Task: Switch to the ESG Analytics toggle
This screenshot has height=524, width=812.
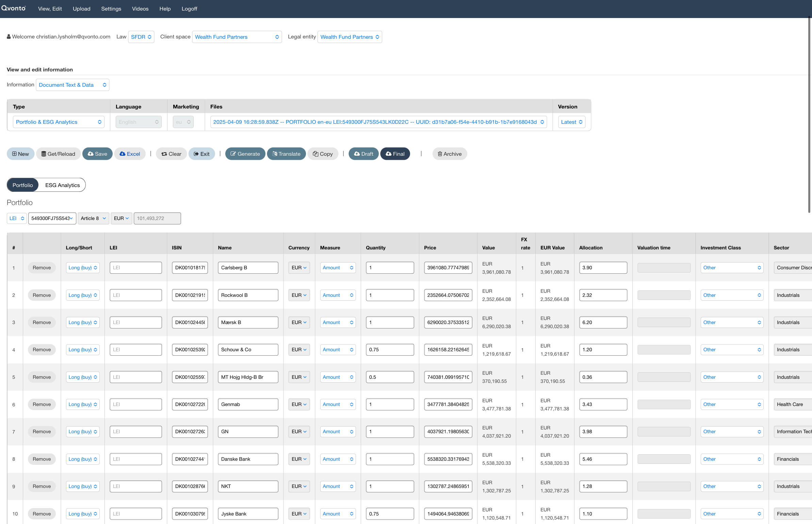Action: point(62,185)
